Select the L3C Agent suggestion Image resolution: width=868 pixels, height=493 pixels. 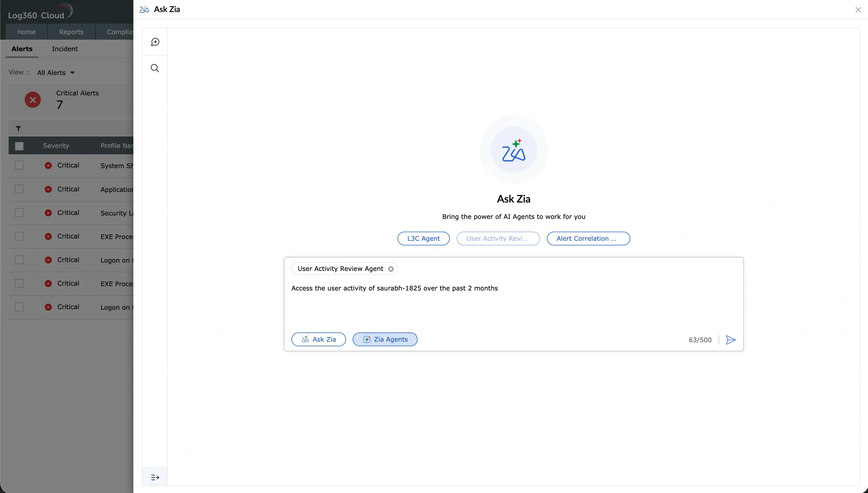click(x=423, y=238)
